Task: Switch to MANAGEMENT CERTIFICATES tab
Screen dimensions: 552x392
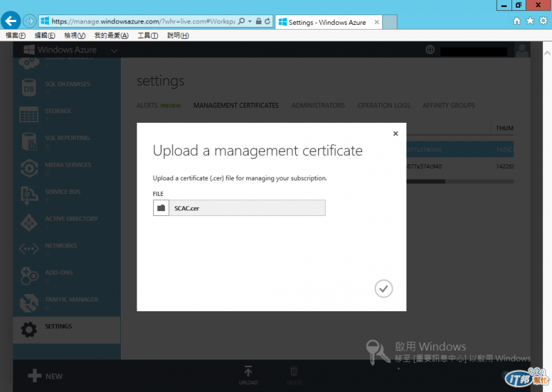Action: coord(236,106)
